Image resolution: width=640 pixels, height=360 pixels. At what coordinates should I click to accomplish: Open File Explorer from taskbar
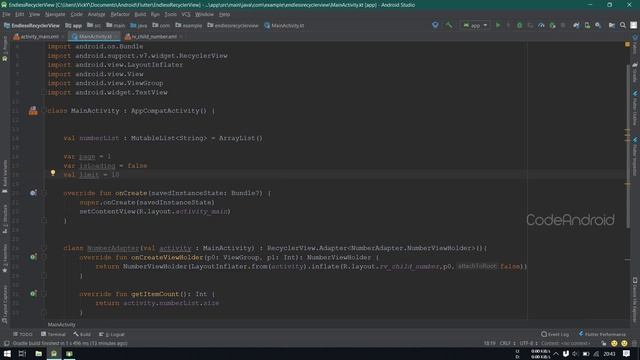[x=38, y=353]
